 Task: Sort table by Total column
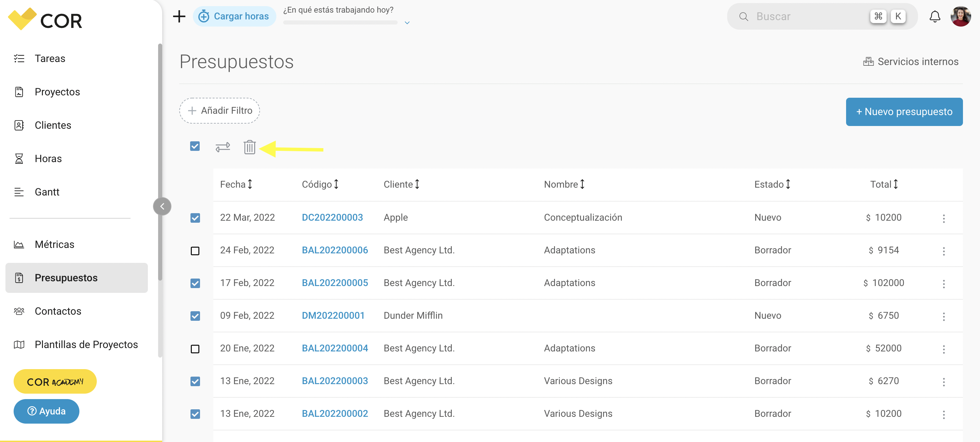[x=884, y=184]
